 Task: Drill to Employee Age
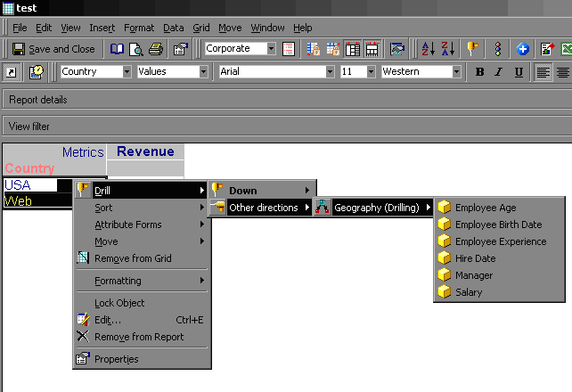pos(499,208)
